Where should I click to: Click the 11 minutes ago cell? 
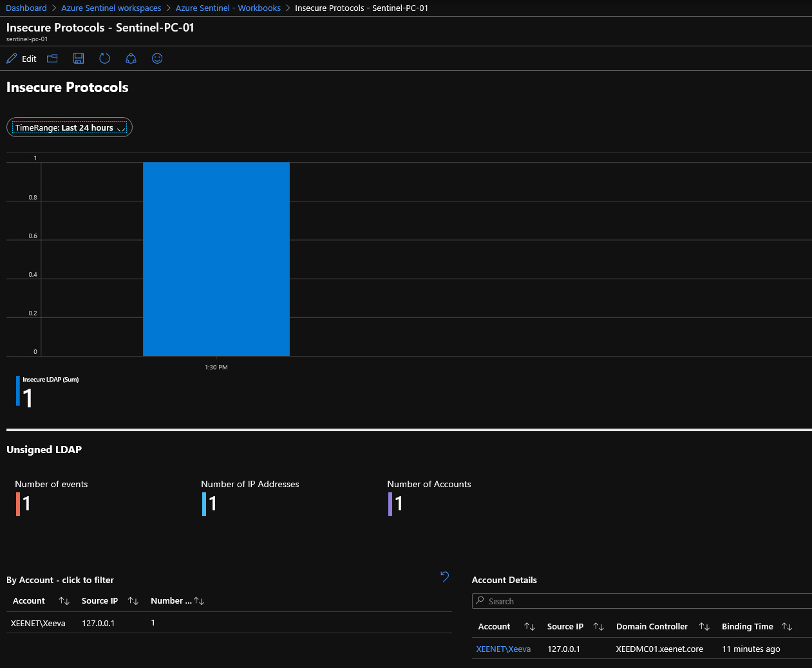751,649
